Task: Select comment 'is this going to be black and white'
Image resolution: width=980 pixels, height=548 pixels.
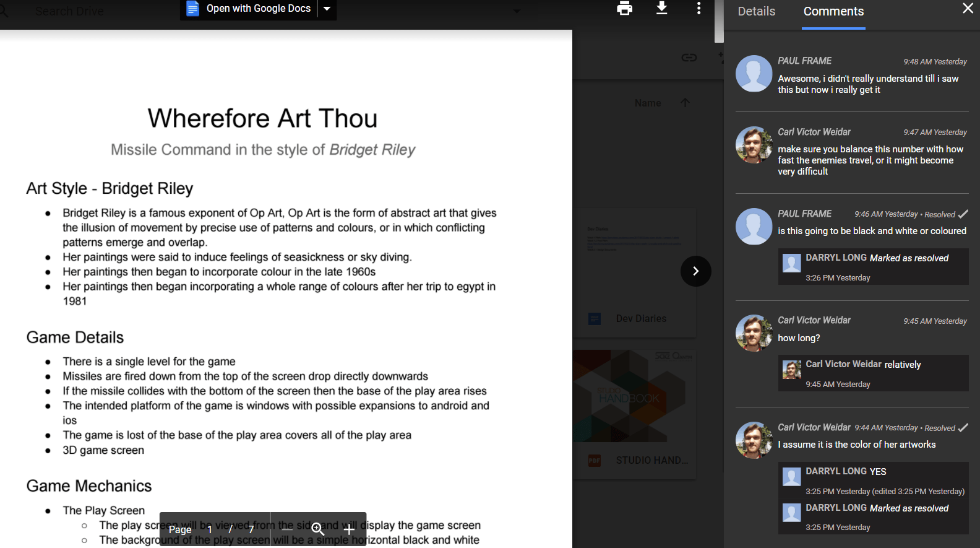Action: tap(872, 231)
